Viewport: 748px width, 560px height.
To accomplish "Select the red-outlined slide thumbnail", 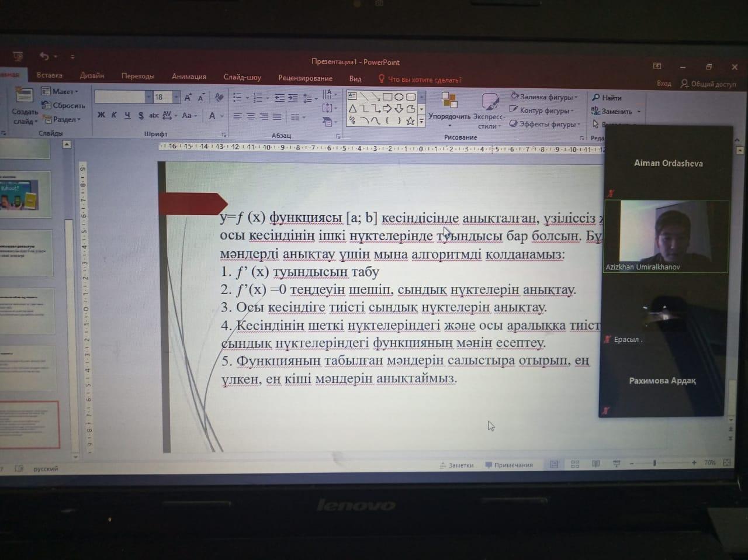I will 29,425.
